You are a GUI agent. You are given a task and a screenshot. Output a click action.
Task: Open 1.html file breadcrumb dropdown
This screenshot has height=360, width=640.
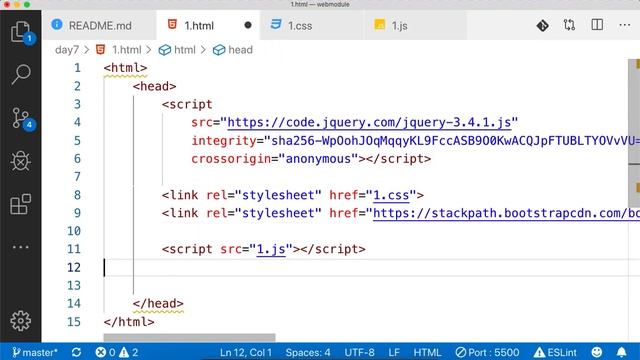(119, 50)
